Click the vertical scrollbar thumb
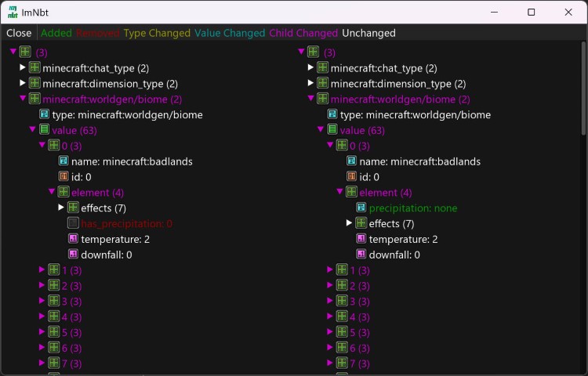The height and width of the screenshot is (376, 588). click(x=583, y=88)
